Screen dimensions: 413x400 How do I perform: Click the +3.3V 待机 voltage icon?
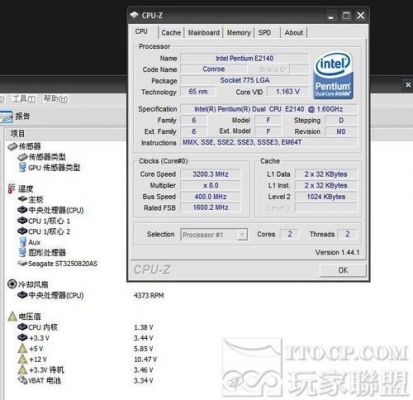point(22,370)
